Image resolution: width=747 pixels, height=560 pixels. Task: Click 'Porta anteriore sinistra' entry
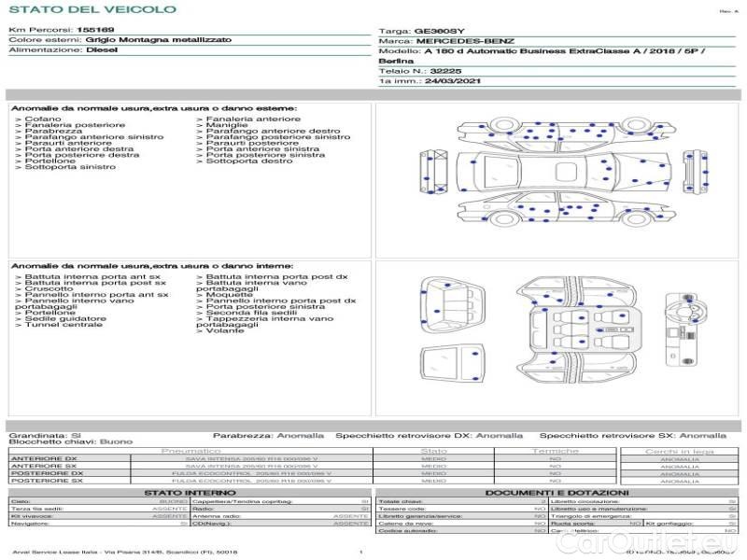pyautogui.click(x=262, y=148)
